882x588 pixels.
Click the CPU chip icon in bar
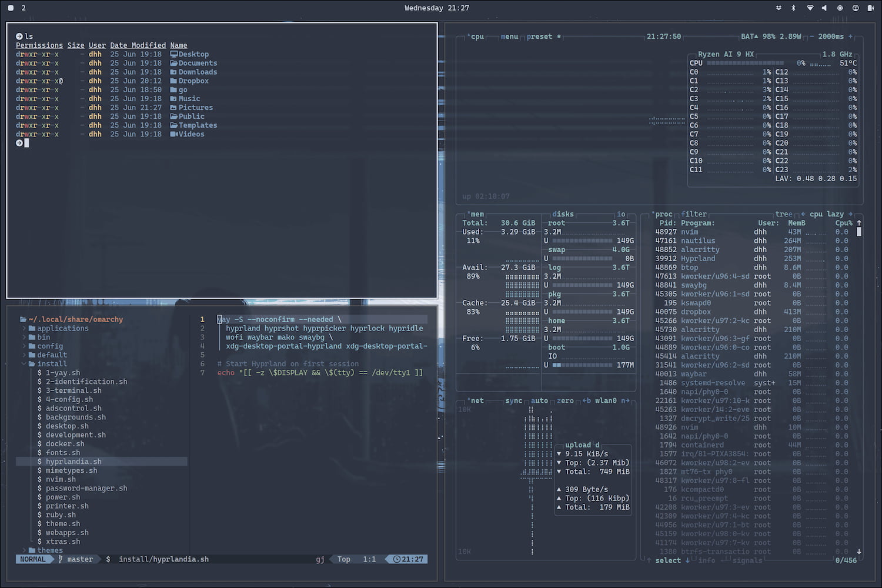(x=840, y=8)
